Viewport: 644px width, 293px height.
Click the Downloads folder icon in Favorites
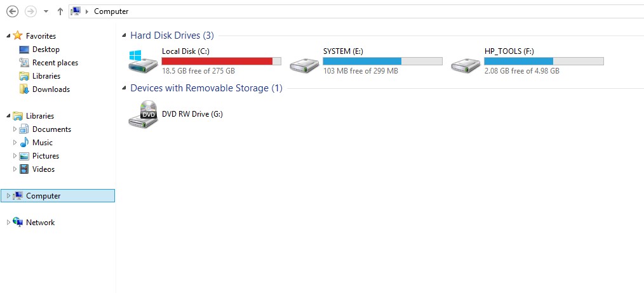(x=24, y=89)
